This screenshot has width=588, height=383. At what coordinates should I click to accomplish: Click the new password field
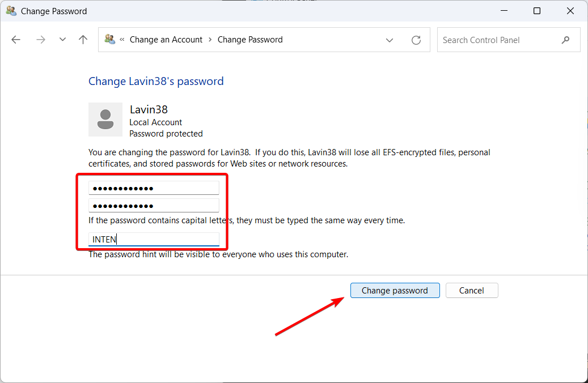click(x=154, y=188)
